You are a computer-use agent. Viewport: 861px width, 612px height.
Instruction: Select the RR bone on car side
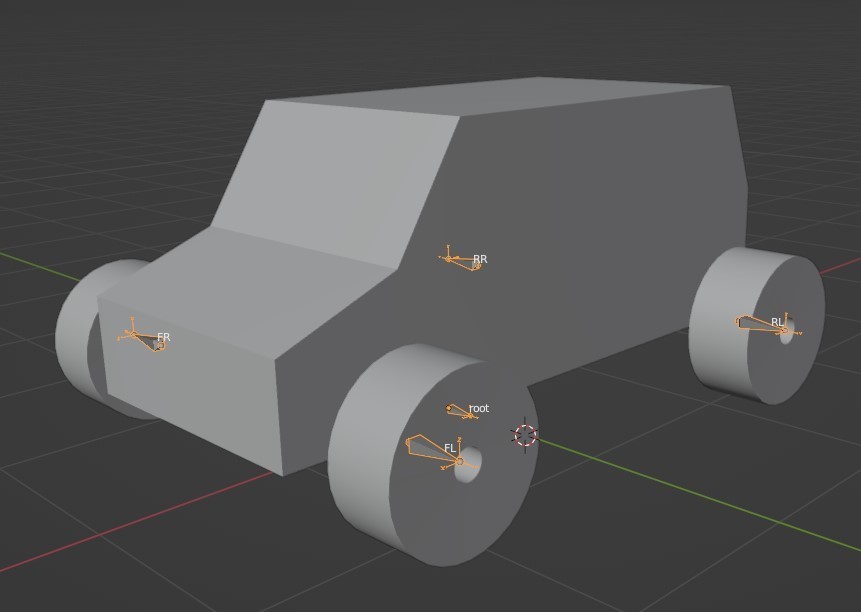tap(464, 262)
